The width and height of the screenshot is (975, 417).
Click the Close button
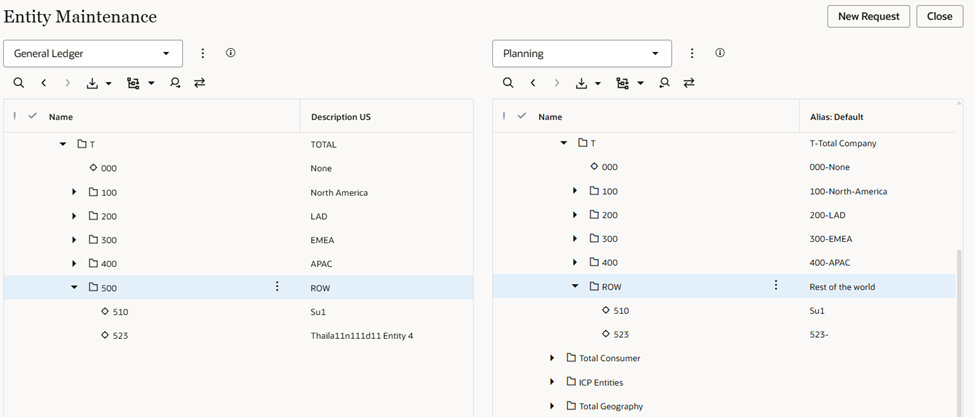[939, 16]
